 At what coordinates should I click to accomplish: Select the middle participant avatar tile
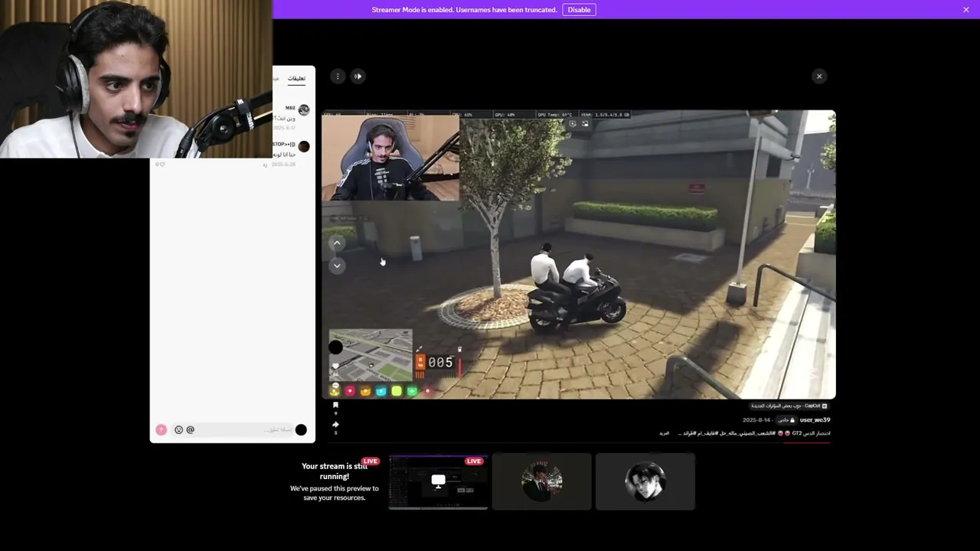pos(542,481)
